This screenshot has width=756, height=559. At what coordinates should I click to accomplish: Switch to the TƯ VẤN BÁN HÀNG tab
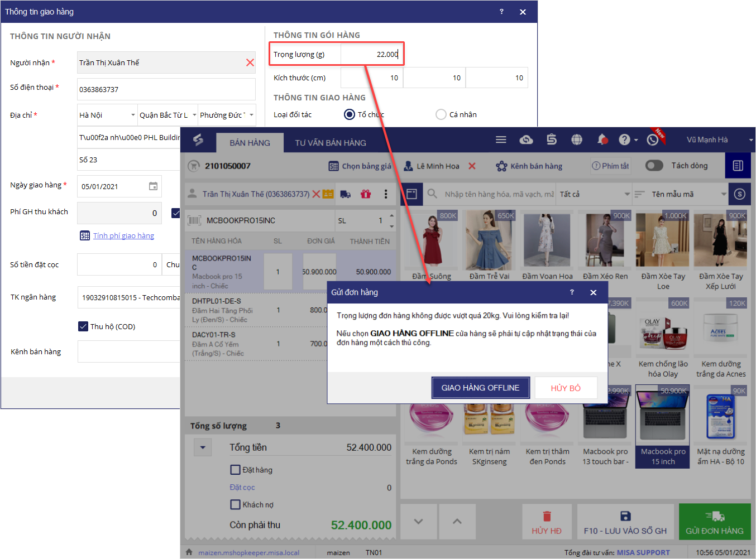pos(331,143)
